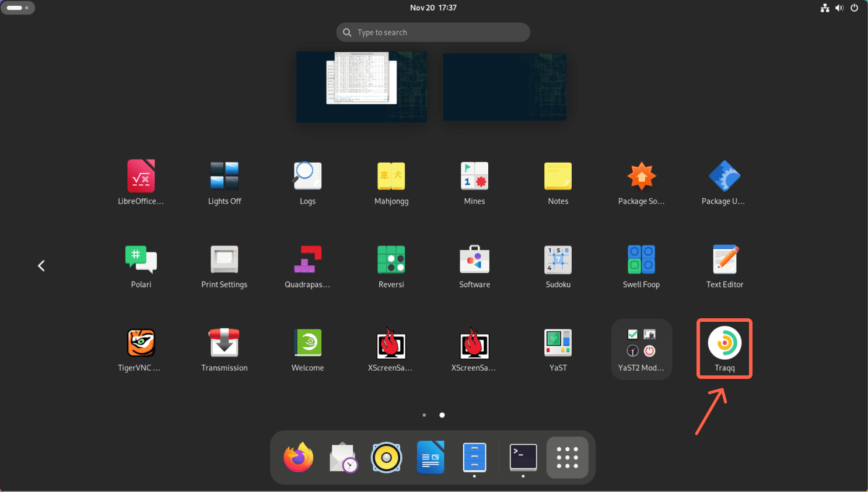This screenshot has width=868, height=492.
Task: Open the Package Sources icon
Action: [x=642, y=176]
